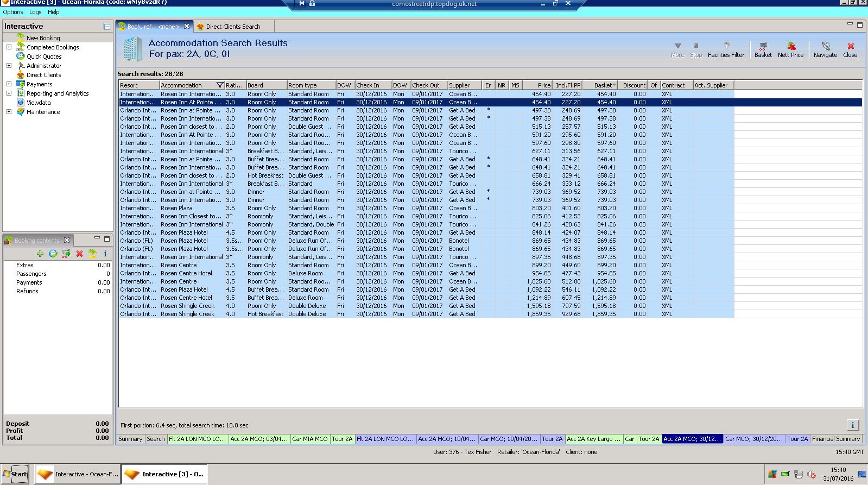Click the info button below the results grid

coord(852,425)
